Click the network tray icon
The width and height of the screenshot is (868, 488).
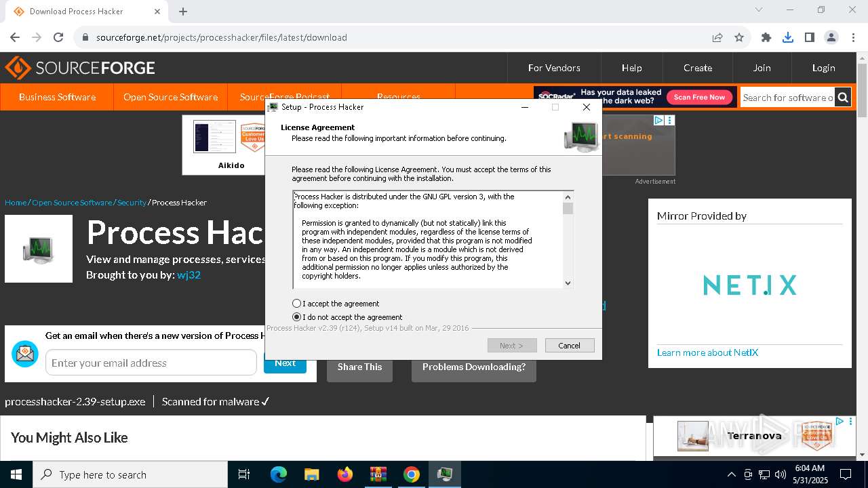(x=764, y=474)
